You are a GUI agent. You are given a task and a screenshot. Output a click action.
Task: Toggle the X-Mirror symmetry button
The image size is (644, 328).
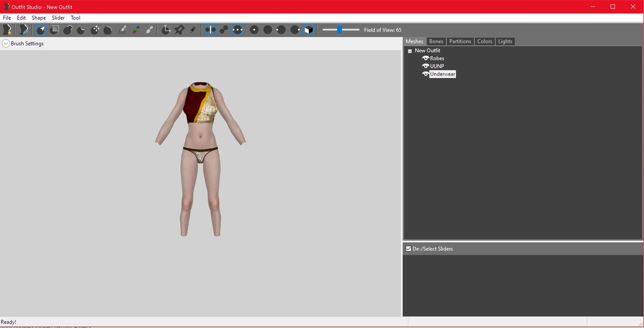coord(210,30)
